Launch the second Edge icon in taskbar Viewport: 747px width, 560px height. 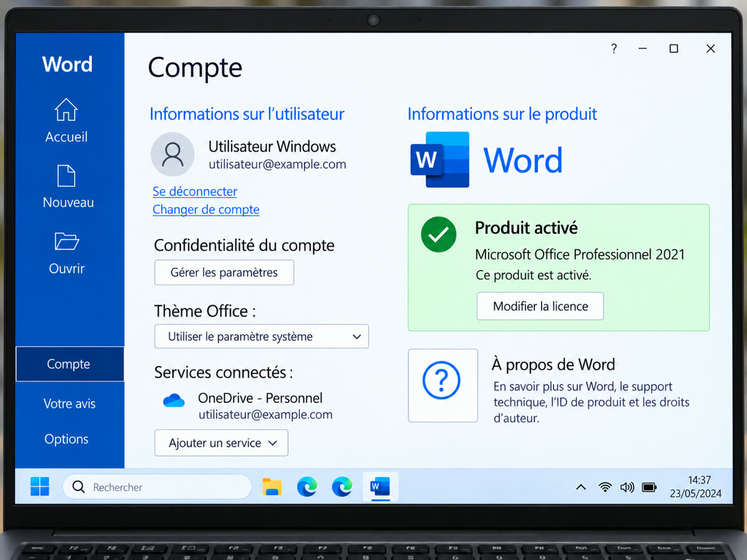point(342,487)
